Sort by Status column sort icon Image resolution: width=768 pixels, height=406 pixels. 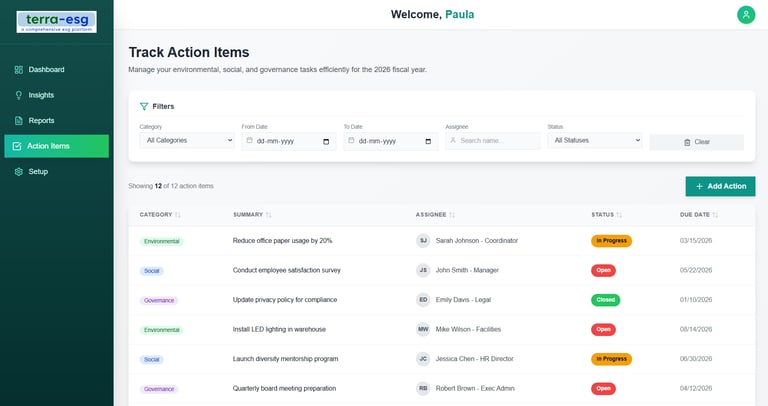tap(619, 215)
